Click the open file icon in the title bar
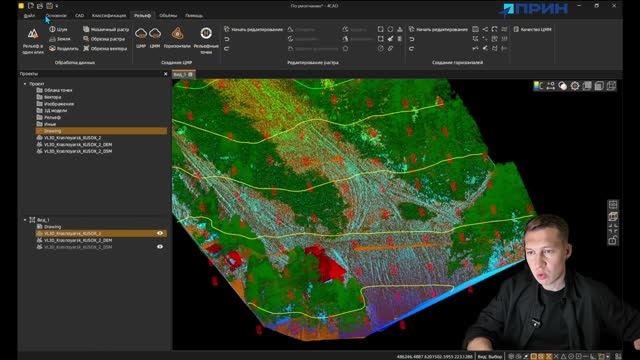This screenshot has height=360, width=640. pyautogui.click(x=40, y=6)
